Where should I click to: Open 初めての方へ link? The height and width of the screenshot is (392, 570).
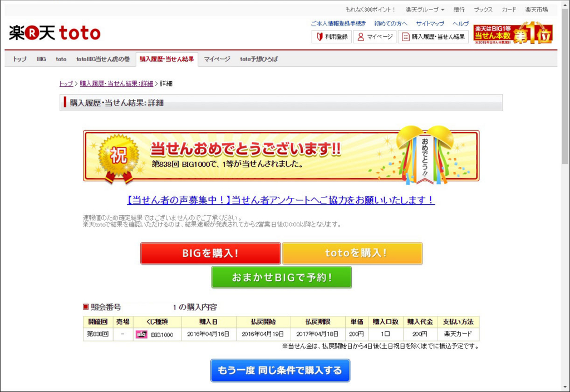pos(390,23)
